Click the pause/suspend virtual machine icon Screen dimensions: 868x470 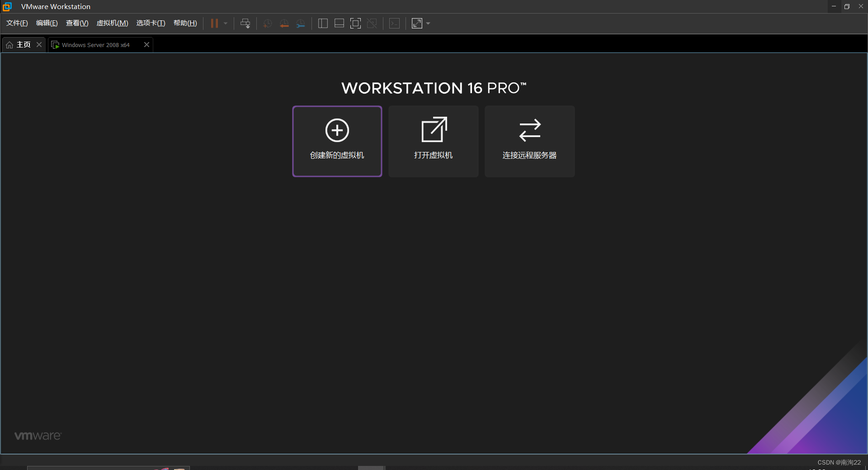pyautogui.click(x=214, y=24)
